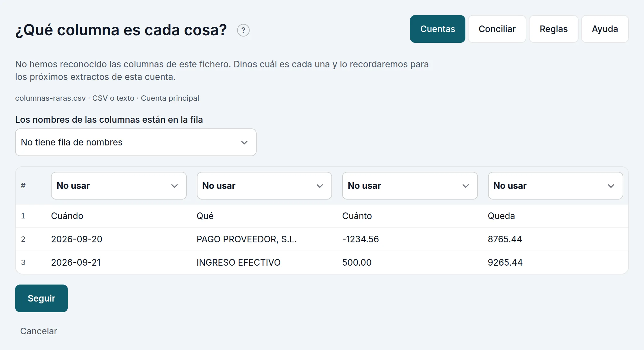Select the Cuánto cell in row 1
The height and width of the screenshot is (350, 644).
(357, 216)
